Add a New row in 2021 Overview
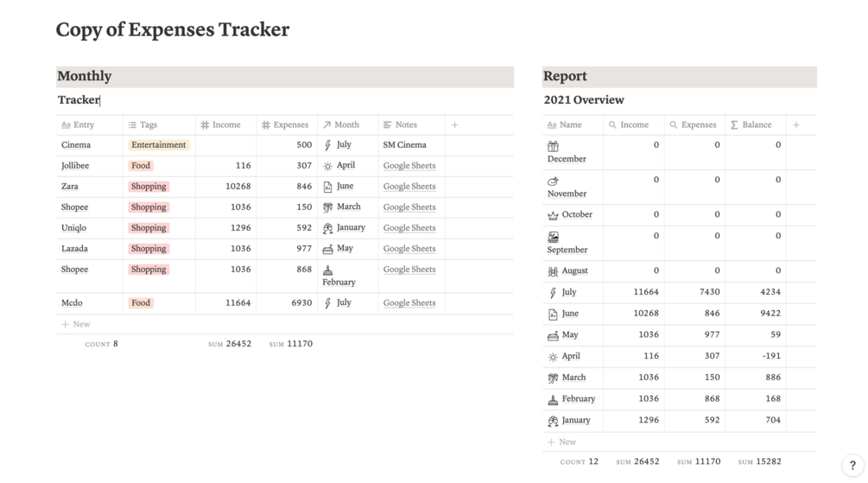Viewport: 868px width, 483px height. (679, 442)
